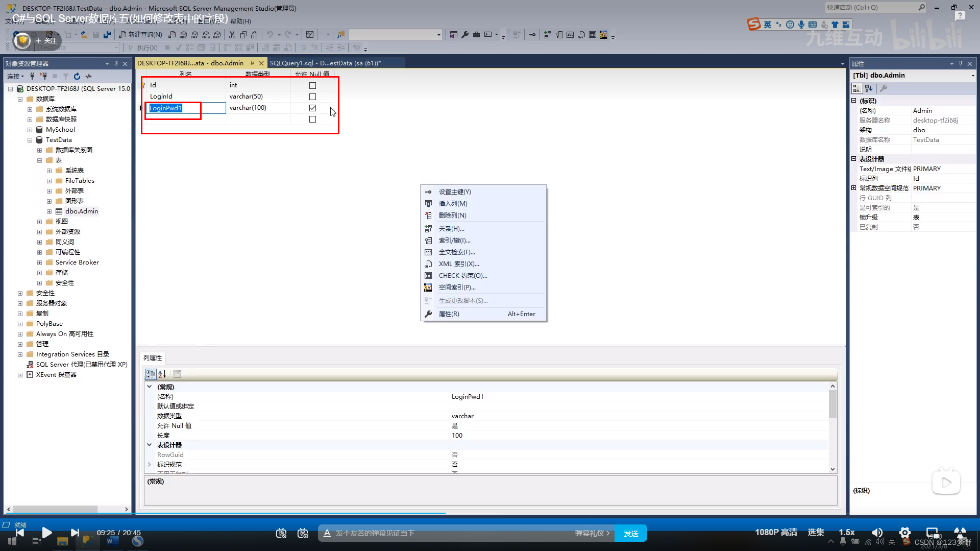Expand the dbo.Admin table node
The image size is (980, 551).
pos(49,211)
